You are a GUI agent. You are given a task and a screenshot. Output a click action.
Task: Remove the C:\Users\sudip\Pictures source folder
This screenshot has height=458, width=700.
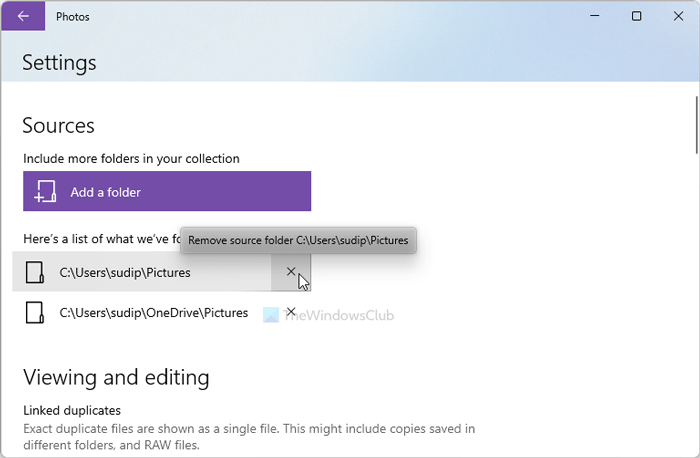(x=291, y=272)
